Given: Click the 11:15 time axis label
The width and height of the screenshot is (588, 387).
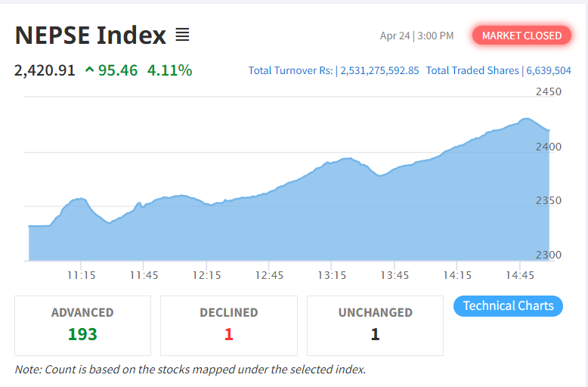Looking at the screenshot, I should pyautogui.click(x=81, y=275).
